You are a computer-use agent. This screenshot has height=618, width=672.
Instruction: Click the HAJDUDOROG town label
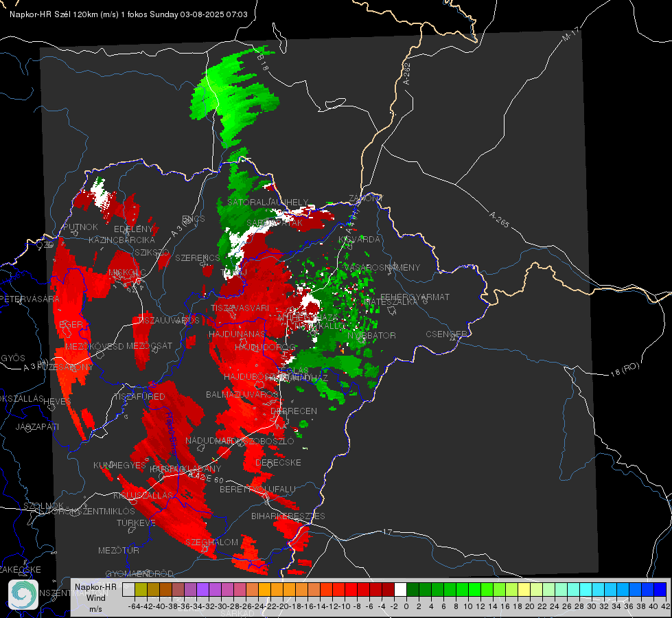[x=265, y=347]
